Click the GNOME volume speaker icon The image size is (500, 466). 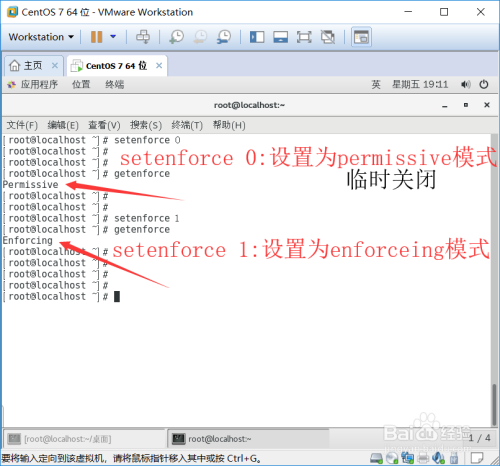coord(466,85)
